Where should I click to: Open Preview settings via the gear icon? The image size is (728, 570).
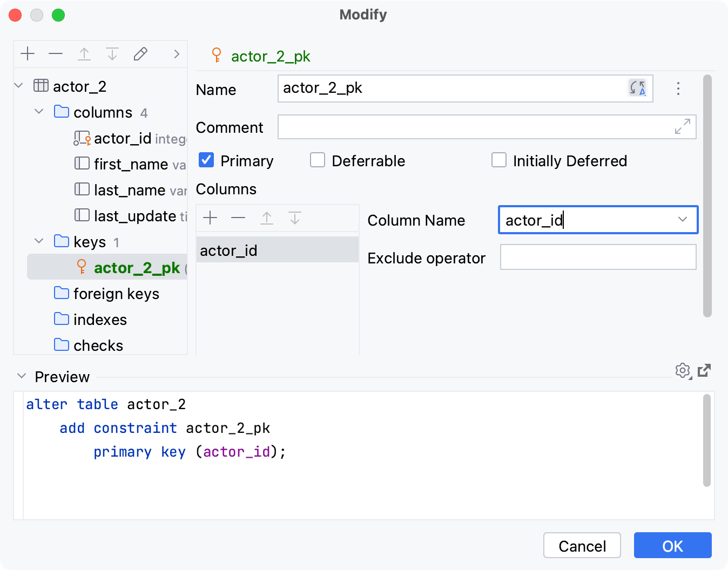[x=683, y=371]
